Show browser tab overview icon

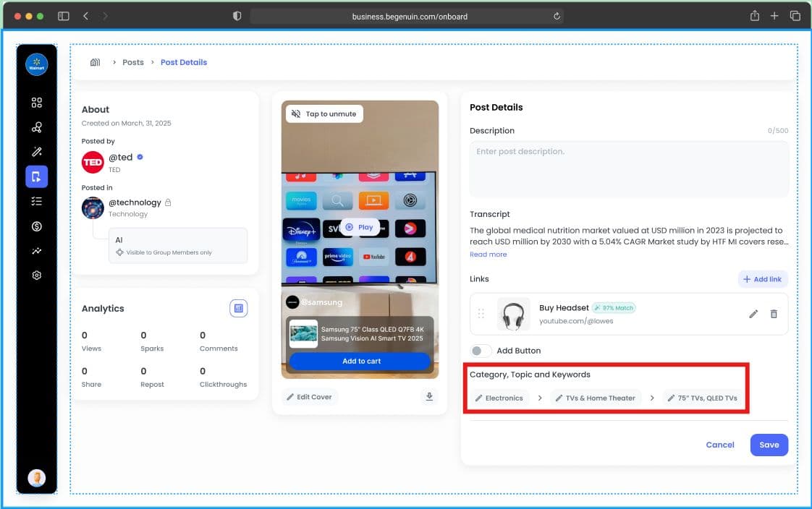795,16
